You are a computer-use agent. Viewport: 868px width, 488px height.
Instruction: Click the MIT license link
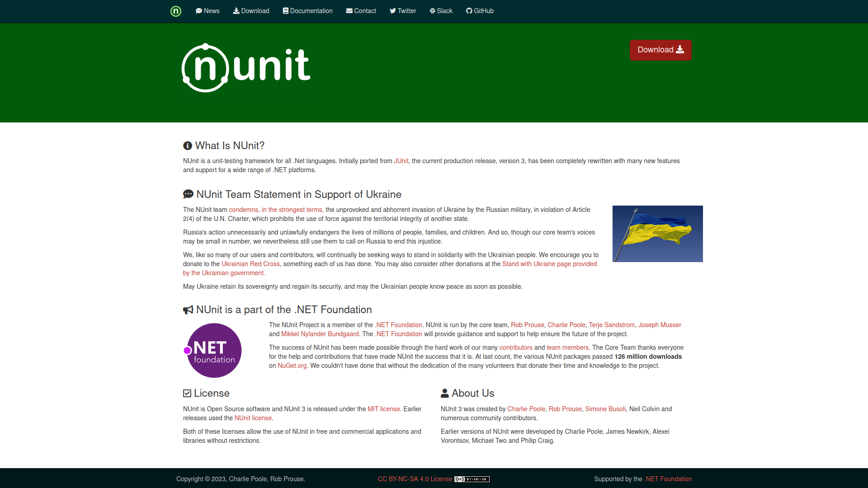[x=383, y=409]
